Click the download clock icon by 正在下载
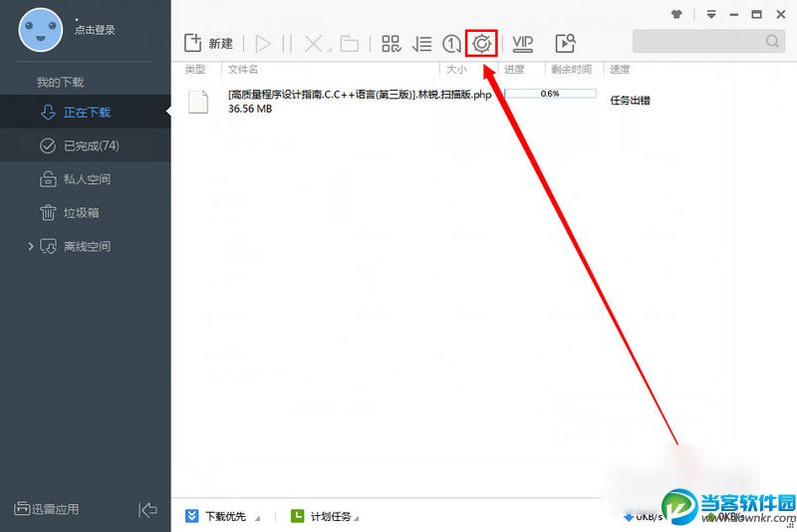The image size is (797, 532). click(48, 112)
